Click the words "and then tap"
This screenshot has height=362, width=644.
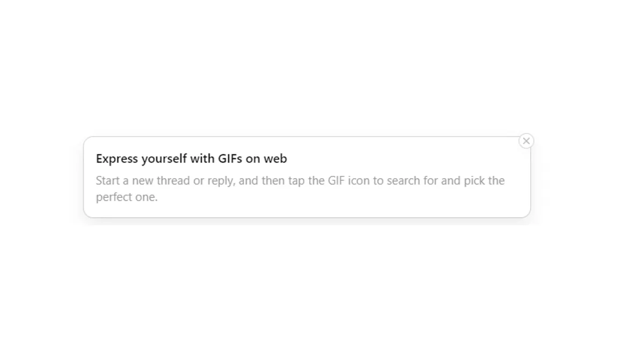[272, 181]
